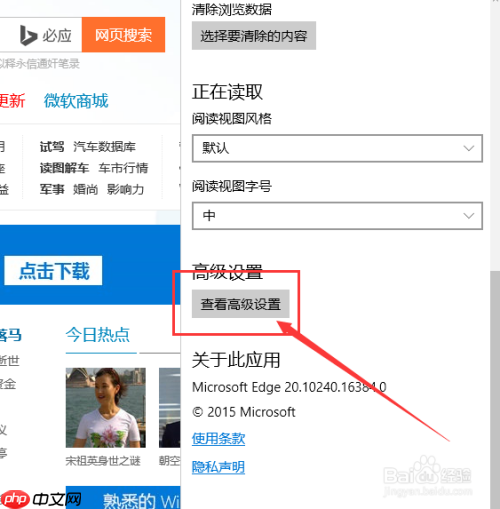
Task: Click the Bing 必应 logo
Action: [x=46, y=35]
